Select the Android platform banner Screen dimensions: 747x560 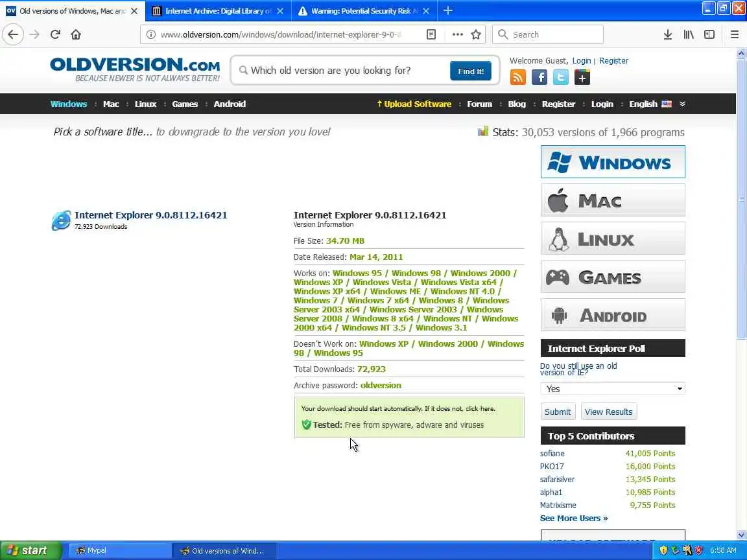pyautogui.click(x=613, y=315)
